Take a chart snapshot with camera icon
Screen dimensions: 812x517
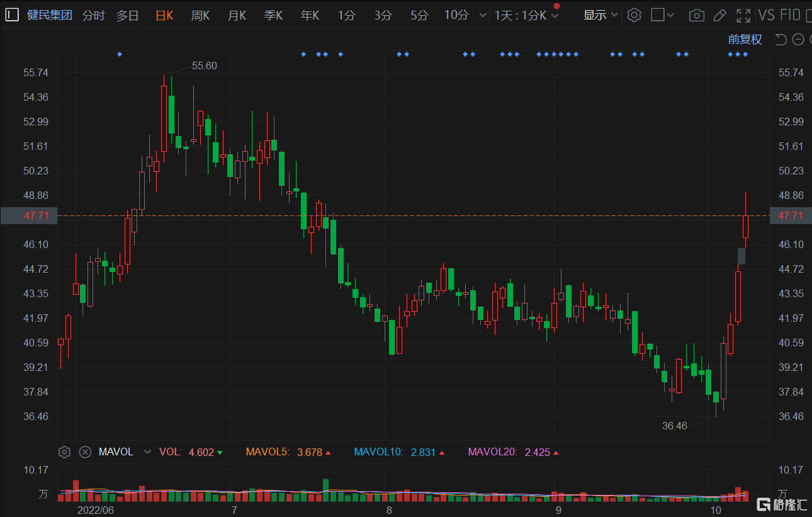pyautogui.click(x=696, y=15)
